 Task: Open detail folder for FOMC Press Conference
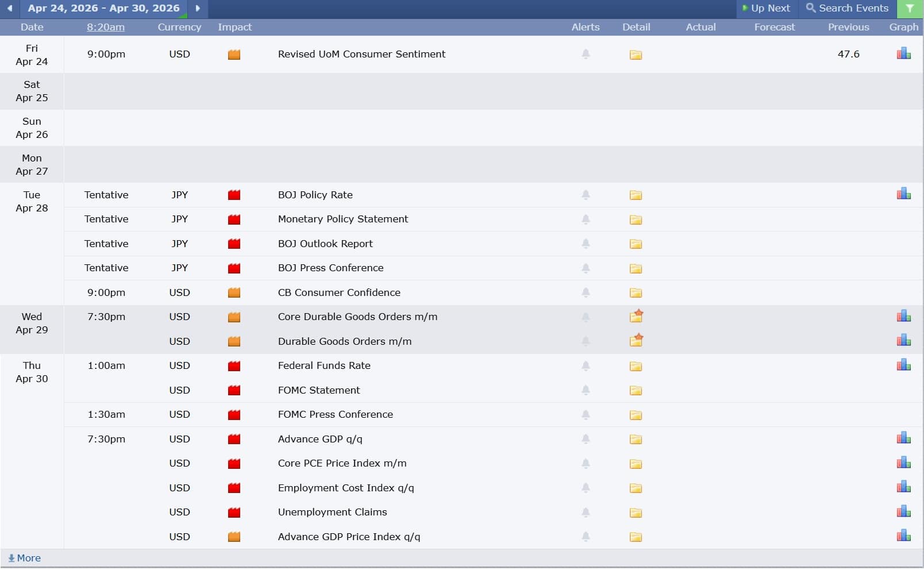coord(636,415)
